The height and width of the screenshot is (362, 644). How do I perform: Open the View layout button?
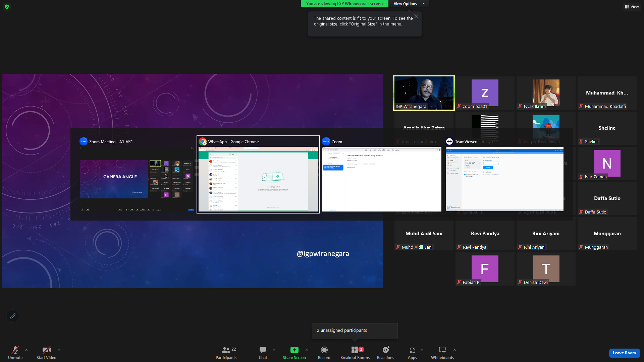[632, 7]
